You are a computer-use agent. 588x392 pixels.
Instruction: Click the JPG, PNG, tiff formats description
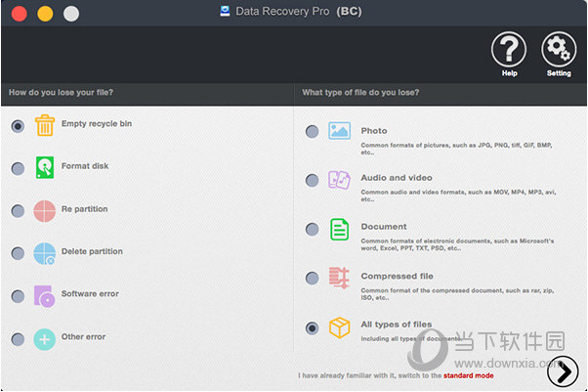coord(456,149)
